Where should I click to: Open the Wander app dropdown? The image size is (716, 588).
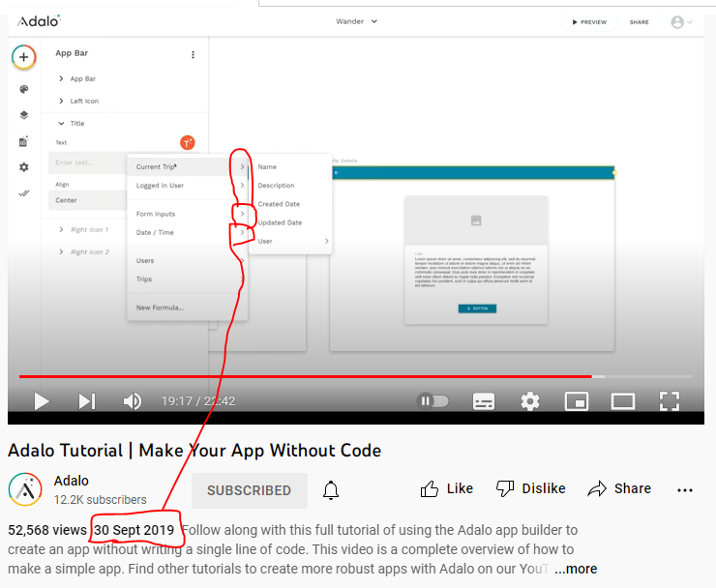[357, 21]
